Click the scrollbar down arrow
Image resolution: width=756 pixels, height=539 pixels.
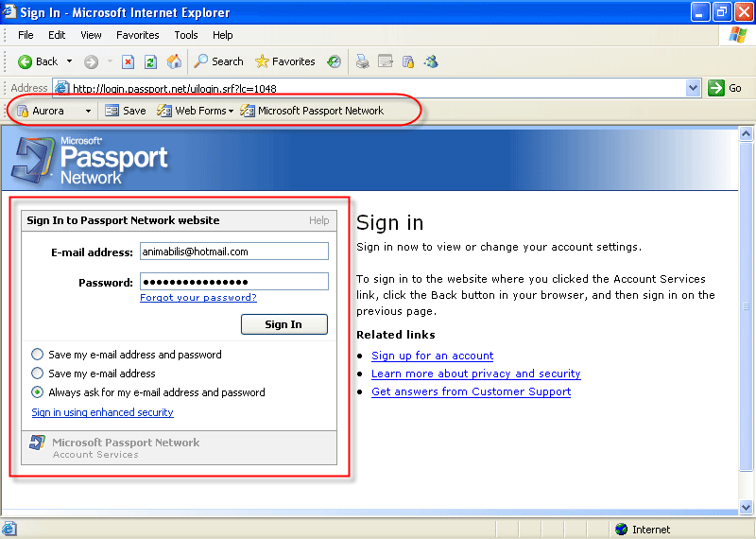[746, 507]
